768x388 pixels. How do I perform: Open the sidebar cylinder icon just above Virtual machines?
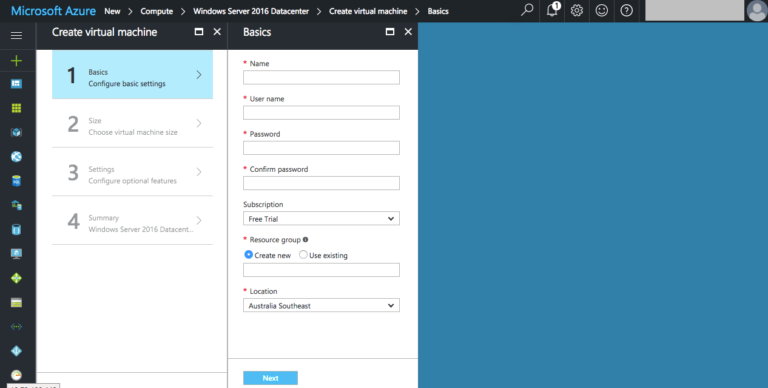coord(16,229)
